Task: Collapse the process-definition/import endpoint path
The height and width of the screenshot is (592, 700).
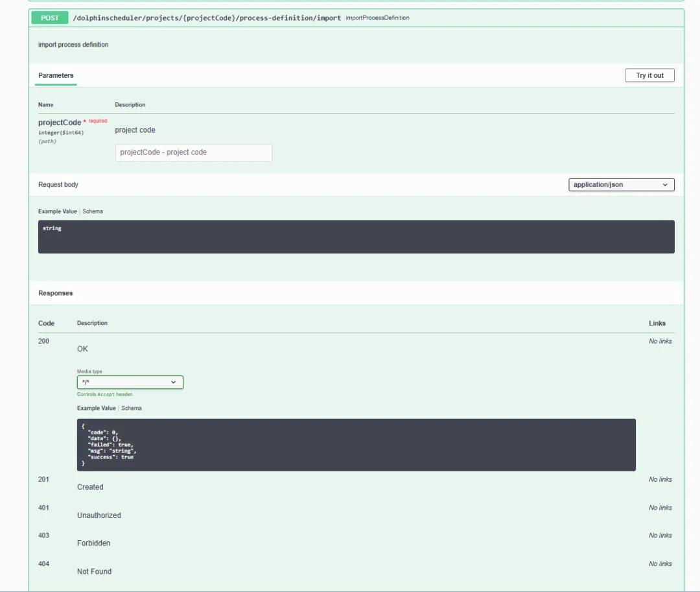Action: click(207, 18)
